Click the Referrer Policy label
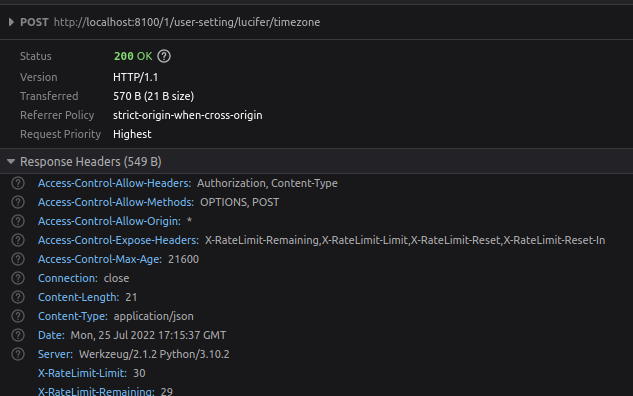The width and height of the screenshot is (633, 396). [x=57, y=115]
